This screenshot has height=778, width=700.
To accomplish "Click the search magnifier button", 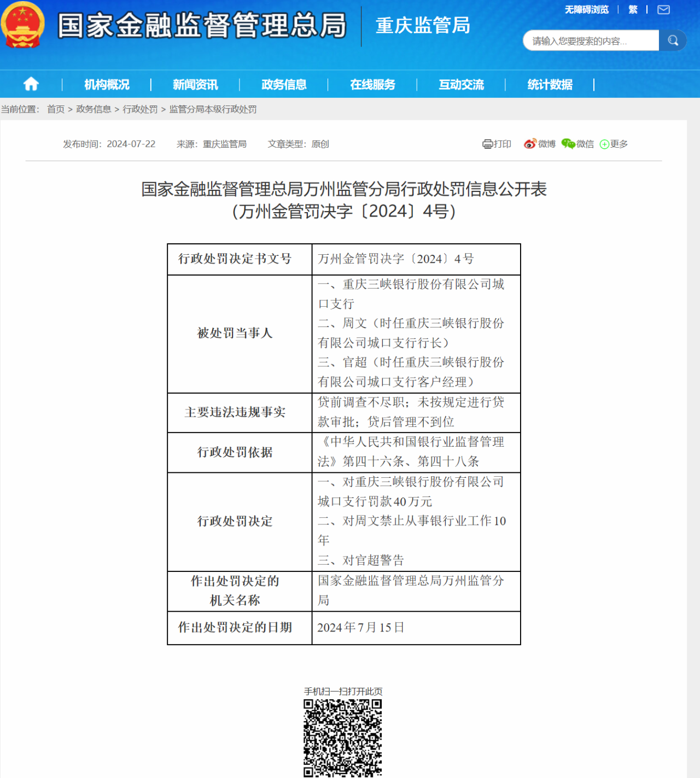I will click(673, 40).
